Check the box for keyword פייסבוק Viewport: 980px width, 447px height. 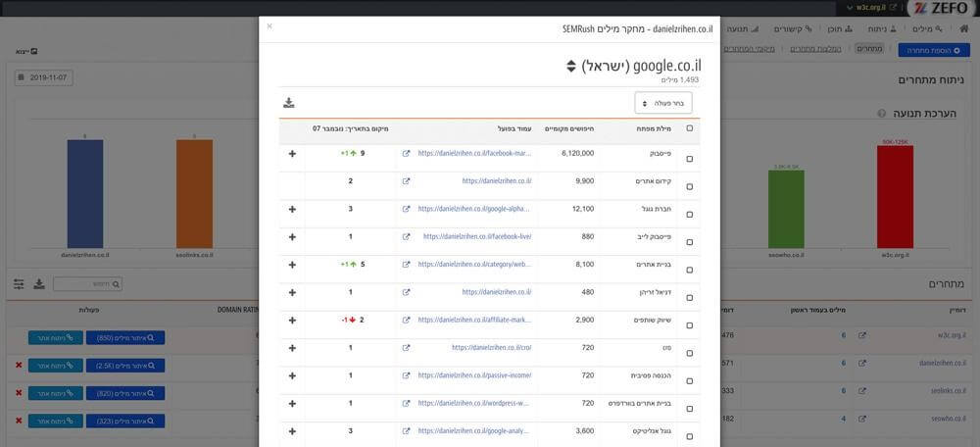(x=689, y=159)
